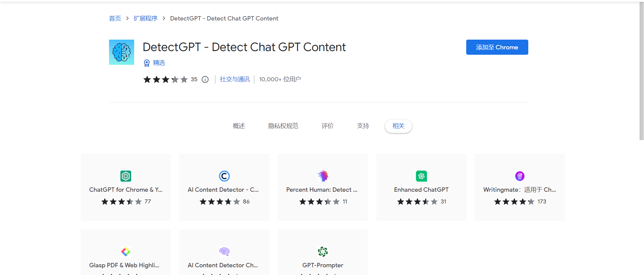Click the 添加至 Chrome button
Image resolution: width=644 pixels, height=275 pixels.
497,47
